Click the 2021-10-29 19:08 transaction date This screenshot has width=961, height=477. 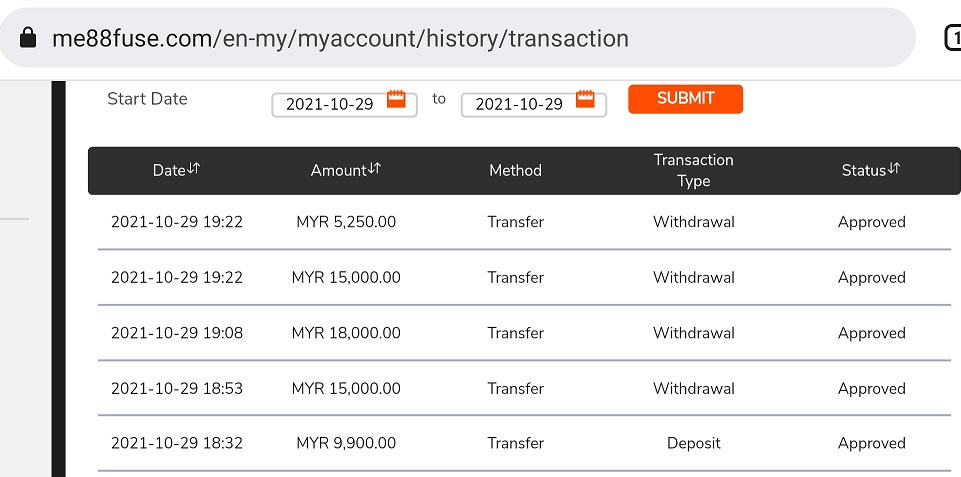(177, 333)
